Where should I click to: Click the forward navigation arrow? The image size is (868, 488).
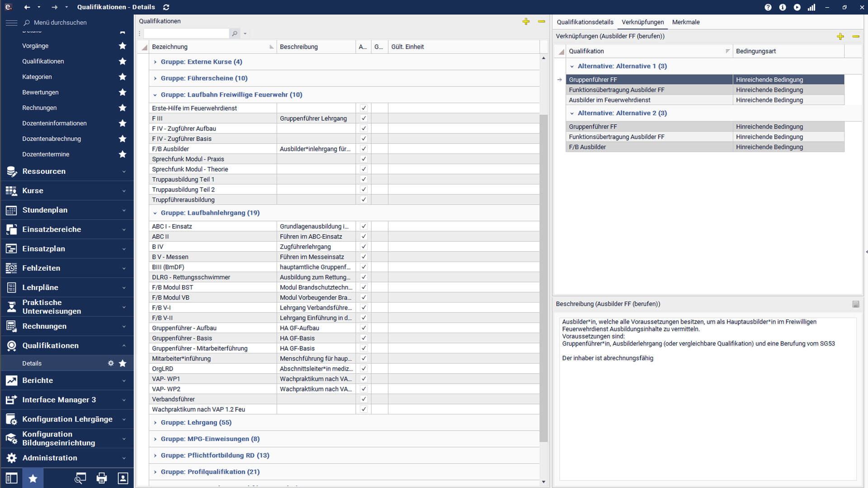[55, 7]
